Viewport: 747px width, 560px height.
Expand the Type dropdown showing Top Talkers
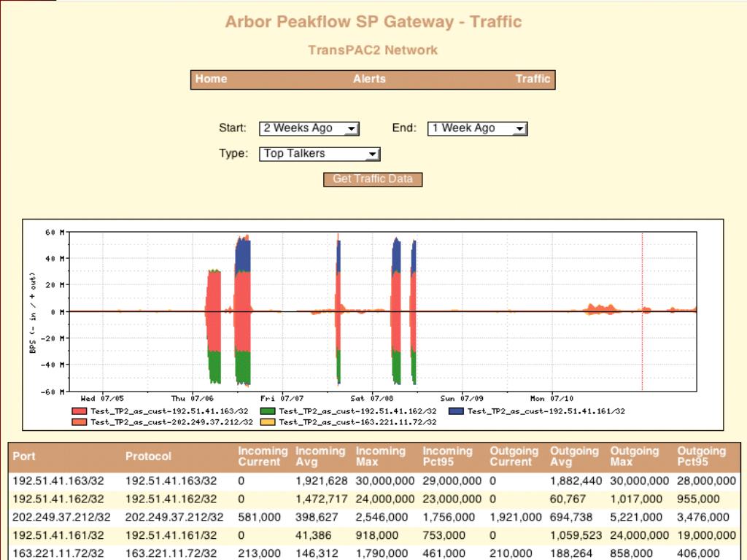[x=320, y=154]
